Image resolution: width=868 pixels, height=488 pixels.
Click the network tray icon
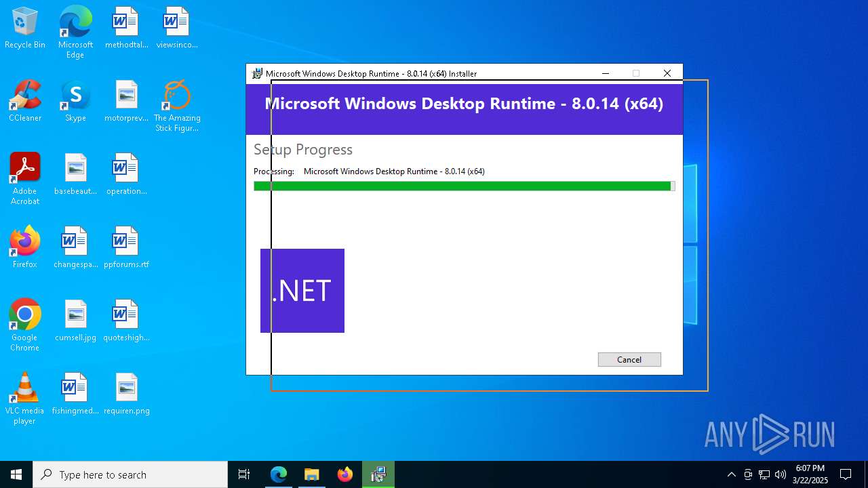click(764, 474)
